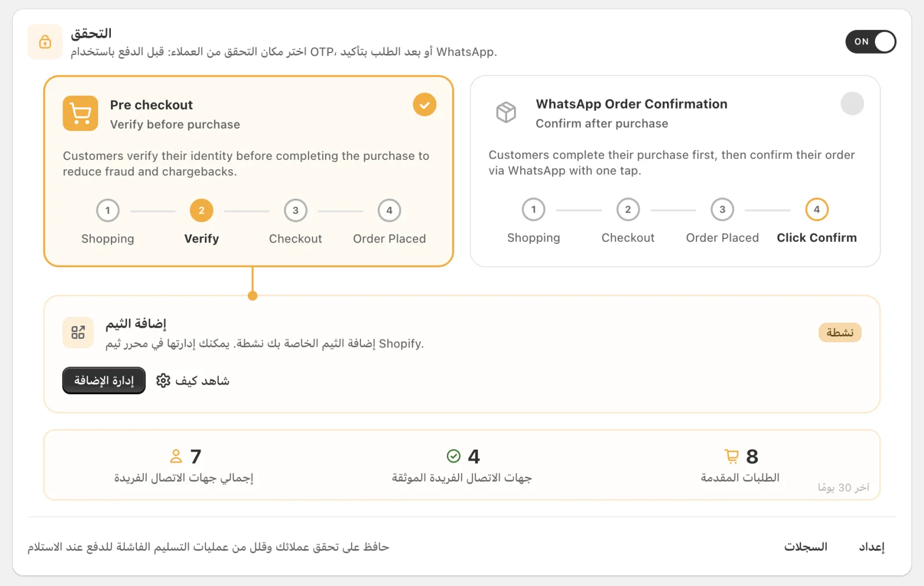Turn off the verification ON switch
Screen dimensions: 924x586
point(870,42)
